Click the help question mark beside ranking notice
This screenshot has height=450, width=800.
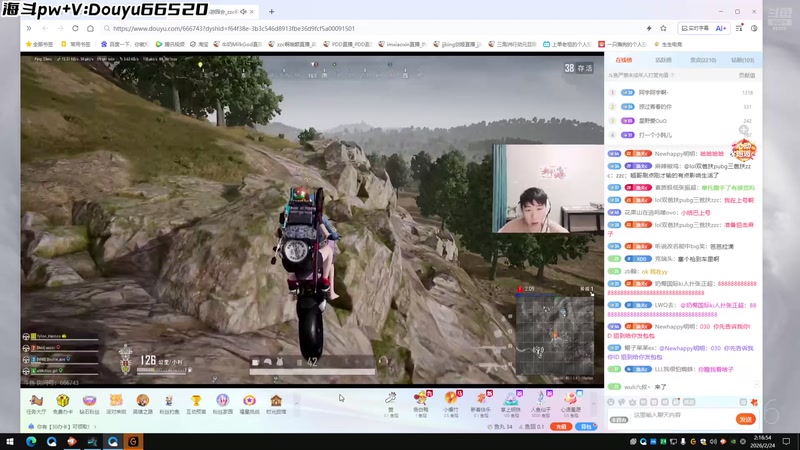pyautogui.click(x=672, y=75)
